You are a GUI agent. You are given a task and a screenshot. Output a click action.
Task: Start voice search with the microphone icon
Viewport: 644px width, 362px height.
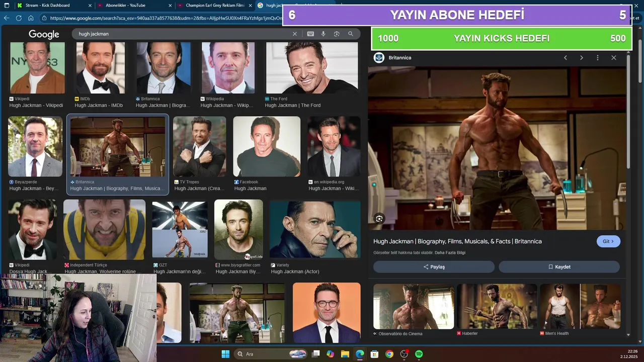pyautogui.click(x=324, y=34)
